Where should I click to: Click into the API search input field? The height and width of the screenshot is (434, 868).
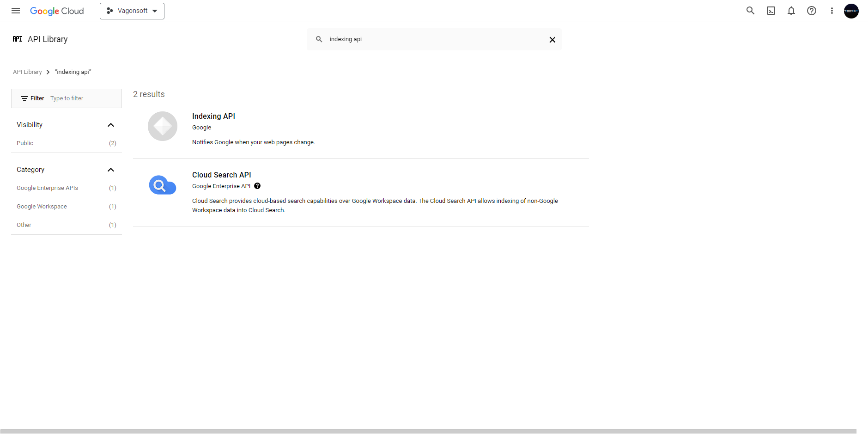(434, 39)
